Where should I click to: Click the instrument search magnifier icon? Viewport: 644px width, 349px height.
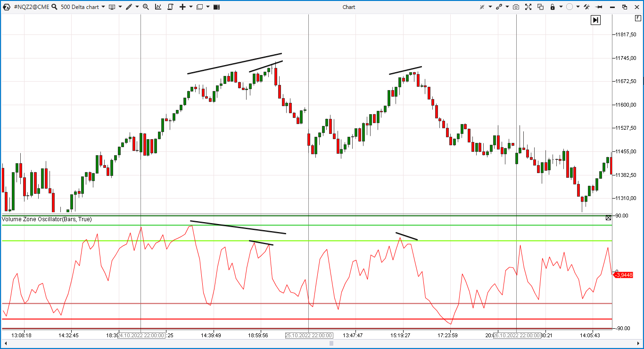54,7
